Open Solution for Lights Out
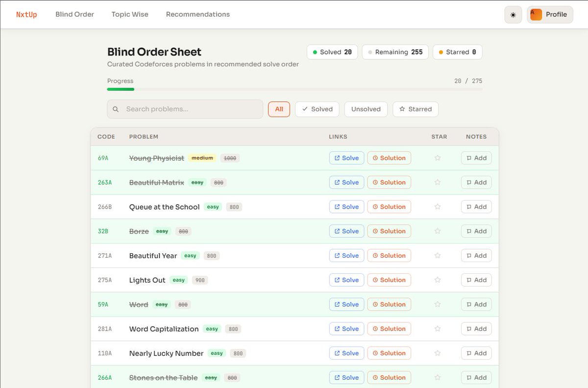 (x=389, y=280)
